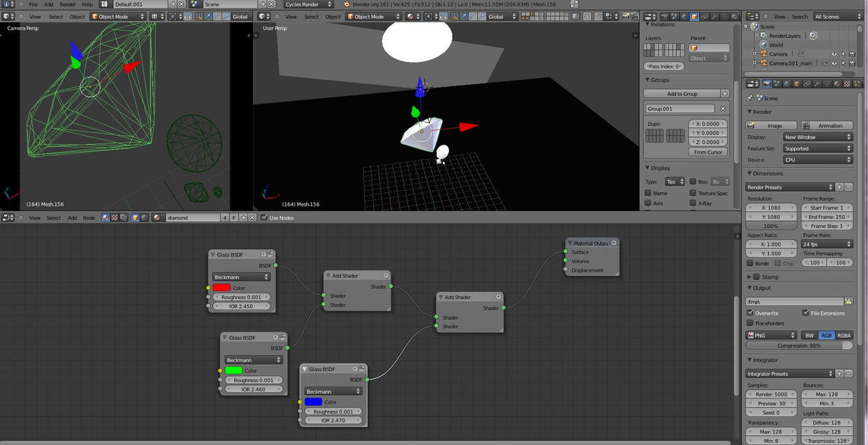Enable the Axis display checkbox
This screenshot has height=445, width=868.
tap(648, 203)
